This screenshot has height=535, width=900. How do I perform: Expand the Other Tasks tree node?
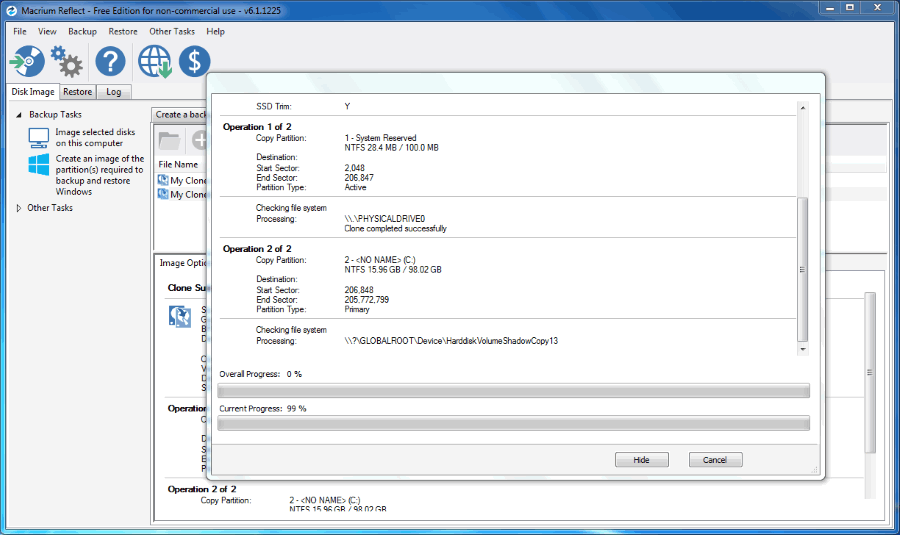[18, 208]
